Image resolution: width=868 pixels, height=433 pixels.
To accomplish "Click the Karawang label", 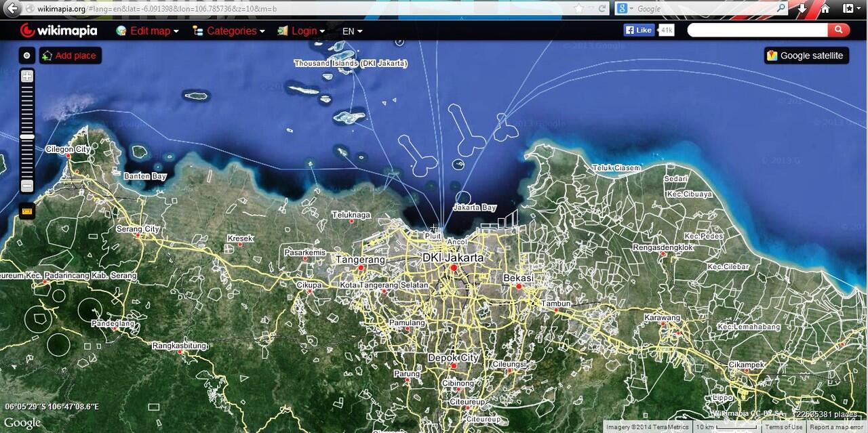I will (662, 318).
